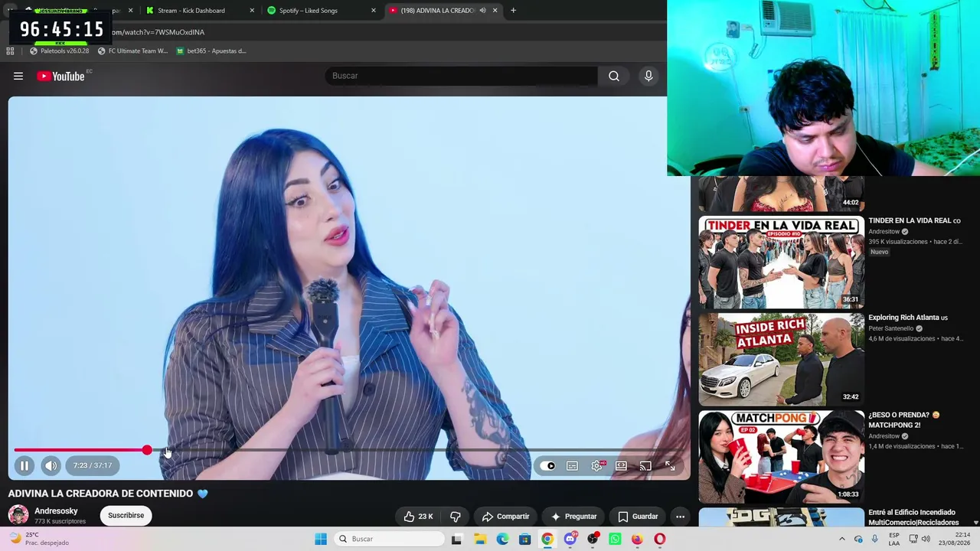Open the Chrome apps grid shortcut
The height and width of the screenshot is (551, 980).
click(x=10, y=51)
